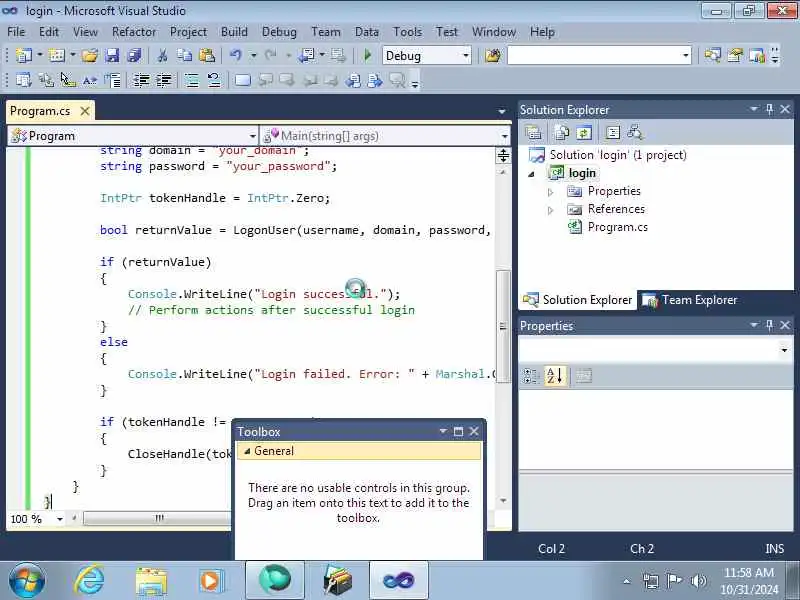This screenshot has height=600, width=800.
Task: Increase line indent in text editor toolbar
Action: click(164, 80)
